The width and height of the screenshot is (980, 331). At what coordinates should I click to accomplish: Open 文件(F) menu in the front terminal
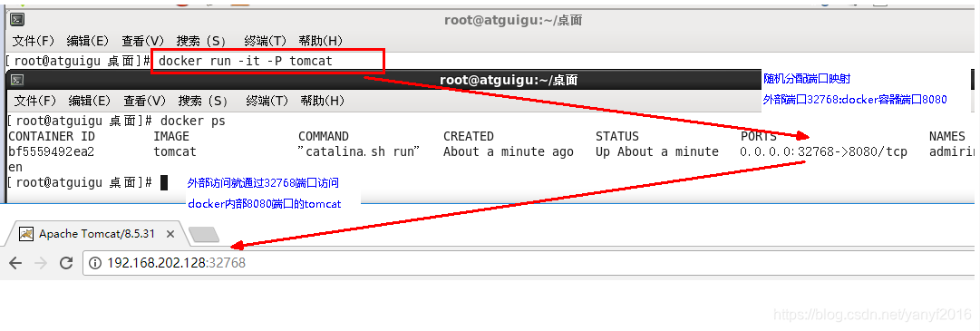pos(35,101)
